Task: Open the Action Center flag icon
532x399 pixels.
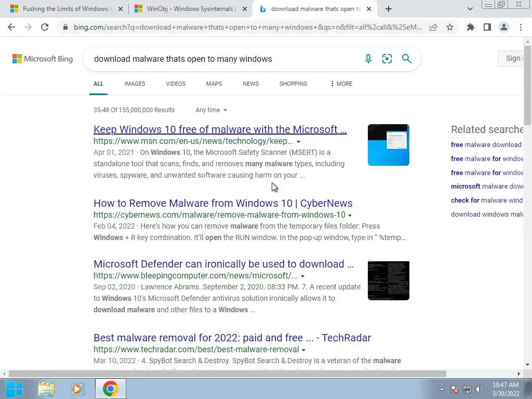Action: coord(455,389)
